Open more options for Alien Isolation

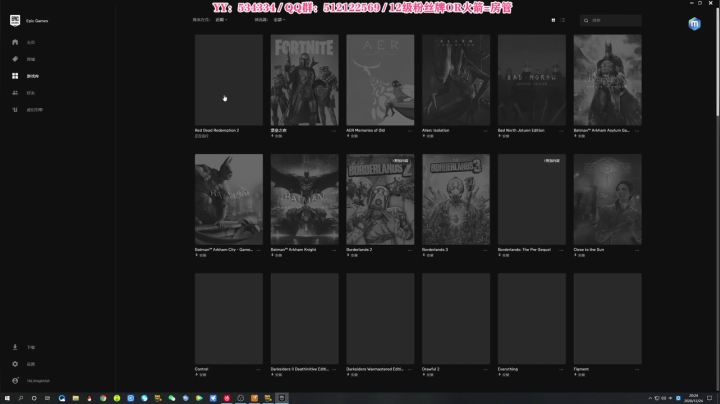[485, 131]
